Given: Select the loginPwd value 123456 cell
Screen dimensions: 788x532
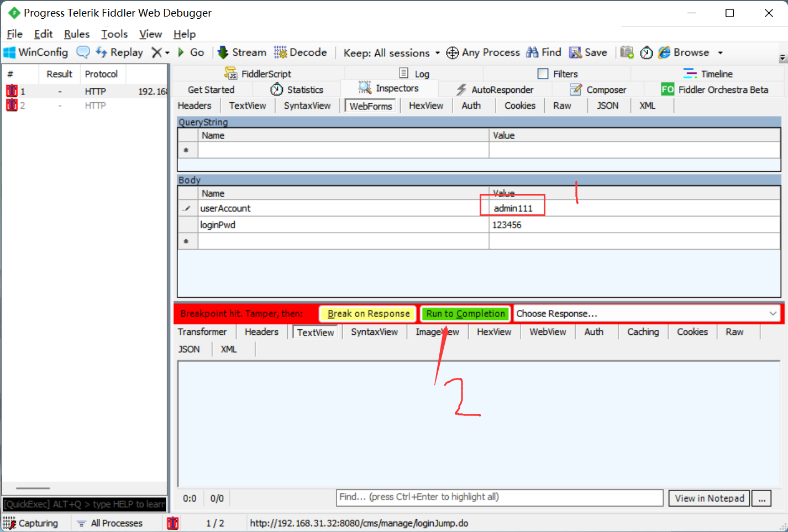Looking at the screenshot, I should coord(634,225).
